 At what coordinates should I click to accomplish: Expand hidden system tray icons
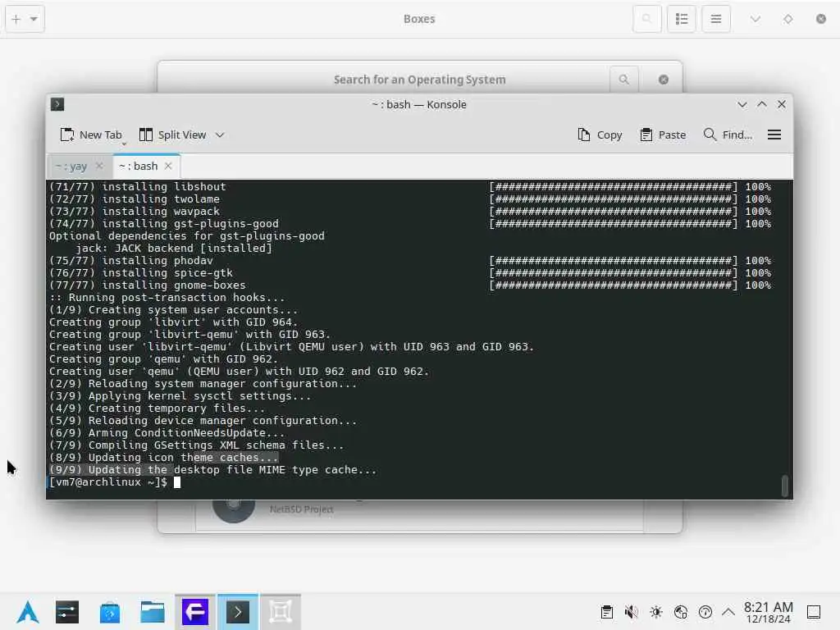(x=728, y=612)
